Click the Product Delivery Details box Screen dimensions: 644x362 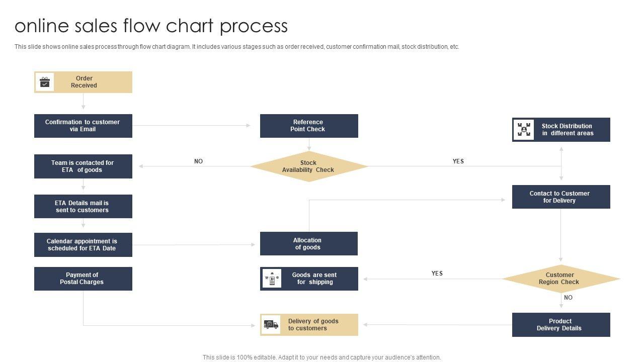click(561, 325)
